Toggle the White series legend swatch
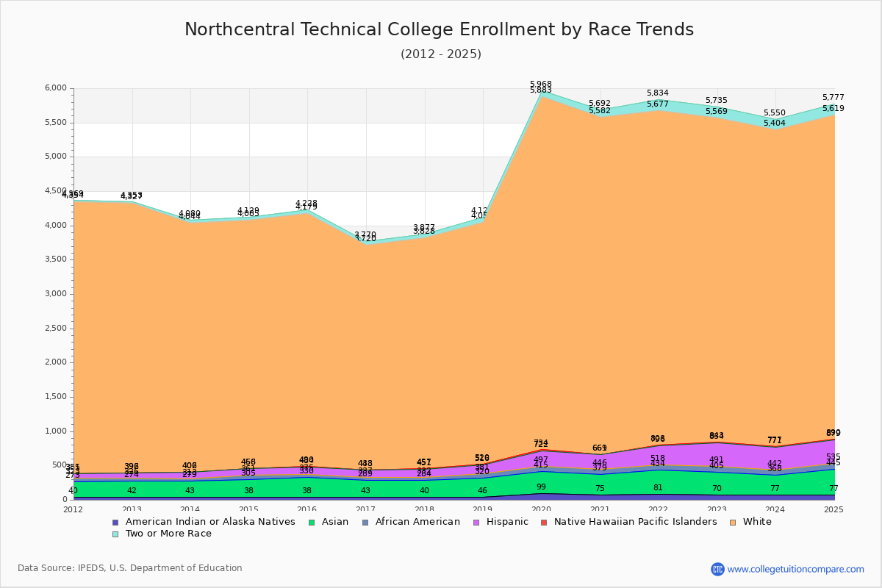 734,522
